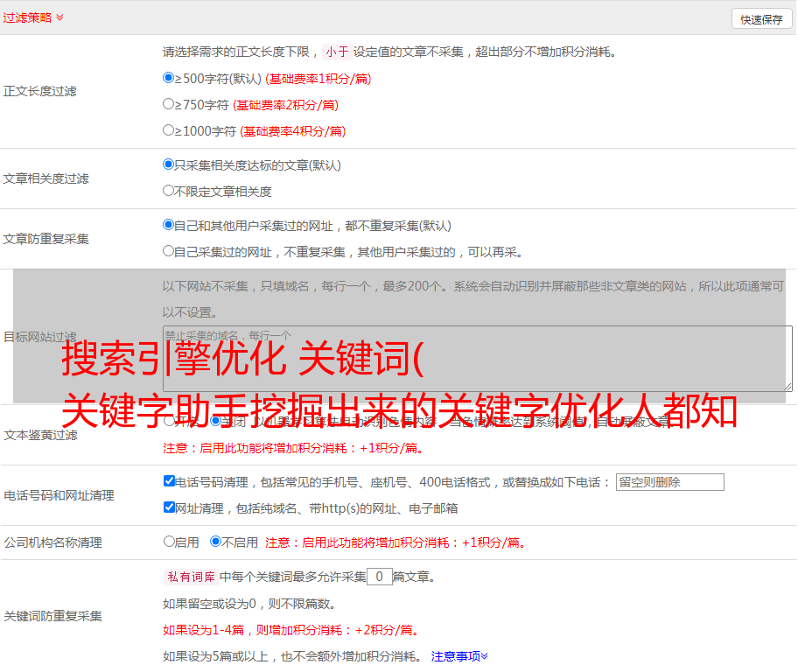
Task: Focus the 禁止采集的域名 text area
Action: tap(477, 358)
